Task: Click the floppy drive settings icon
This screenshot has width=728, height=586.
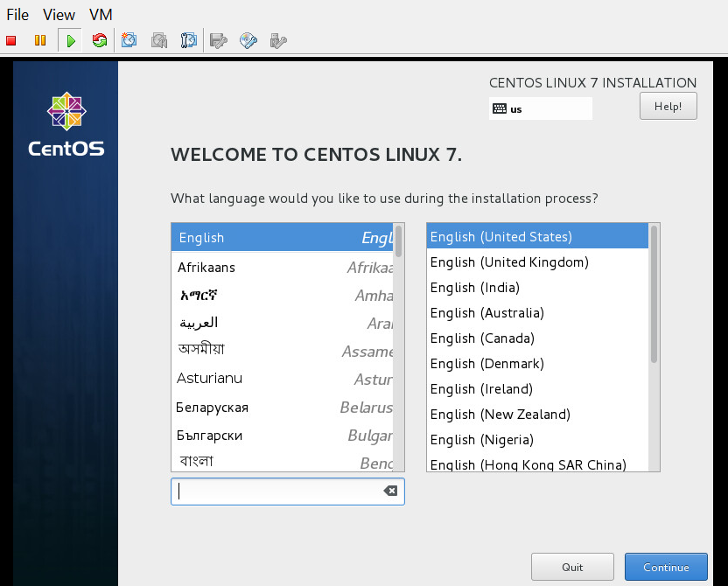Action: point(219,40)
